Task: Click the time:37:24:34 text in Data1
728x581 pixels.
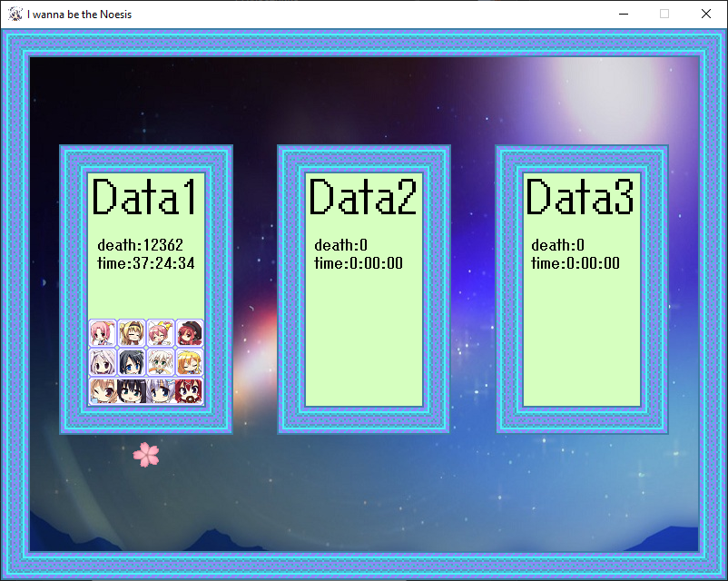Action: pyautogui.click(x=146, y=263)
